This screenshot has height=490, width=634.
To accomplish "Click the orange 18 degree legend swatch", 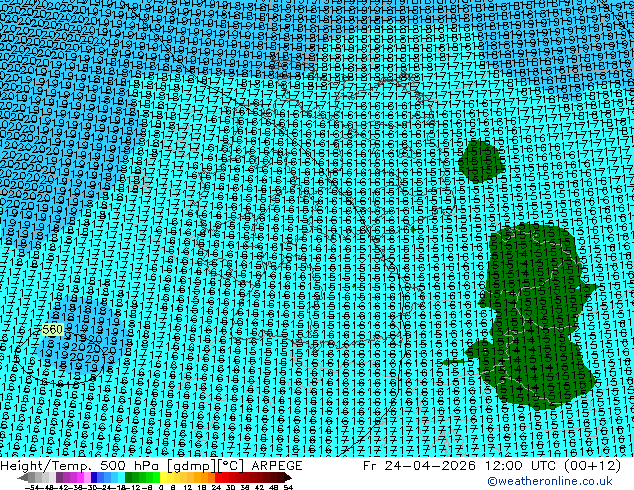I will 205,477.
